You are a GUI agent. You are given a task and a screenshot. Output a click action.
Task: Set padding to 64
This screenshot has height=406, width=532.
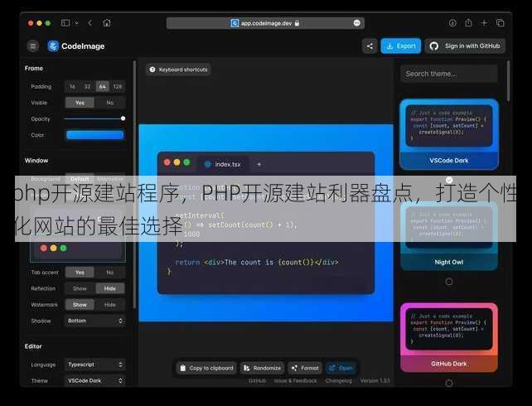102,86
